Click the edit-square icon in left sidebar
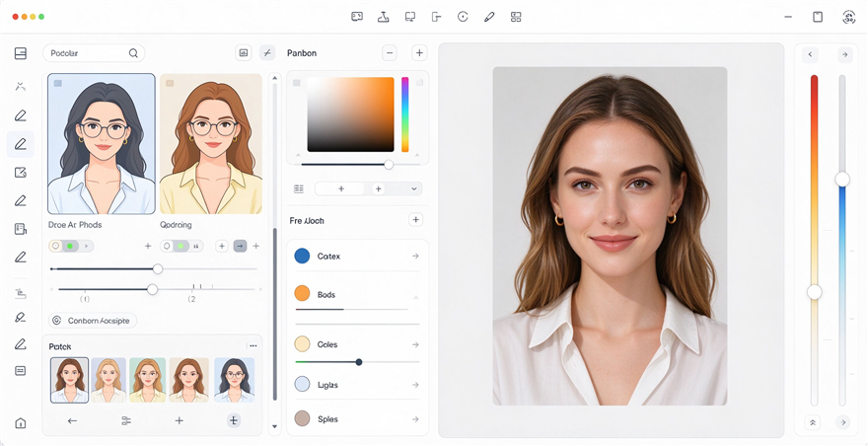Image resolution: width=868 pixels, height=446 pixels. pos(21,173)
